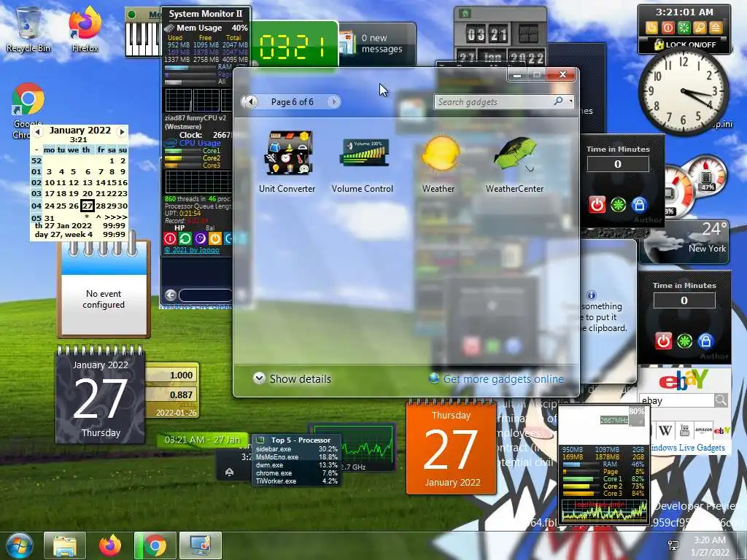Select the Unit Converter gadget icon

coord(287,153)
